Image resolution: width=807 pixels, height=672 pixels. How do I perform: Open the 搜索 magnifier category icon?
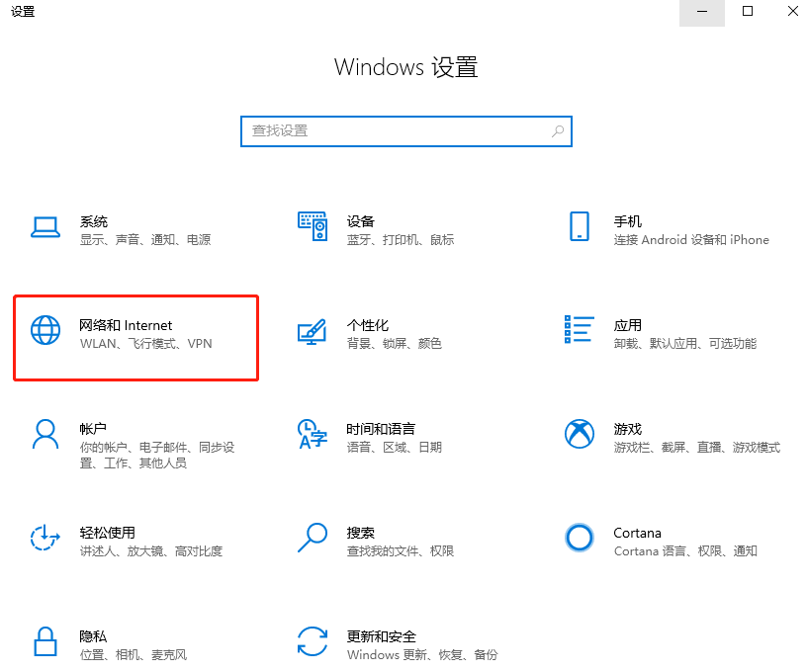[313, 538]
